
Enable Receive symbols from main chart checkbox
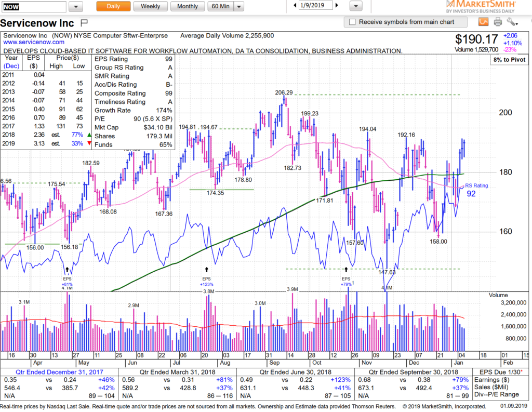point(352,22)
